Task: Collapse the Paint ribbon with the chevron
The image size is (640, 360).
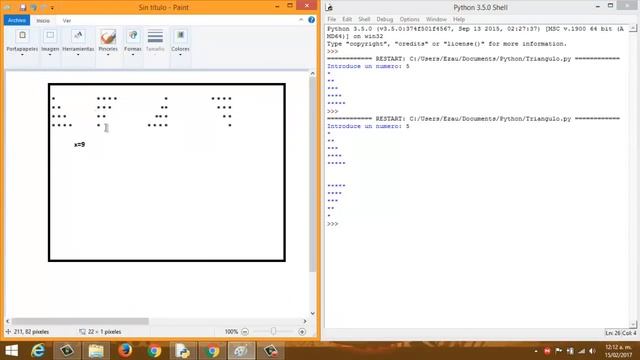Action: tap(301, 20)
